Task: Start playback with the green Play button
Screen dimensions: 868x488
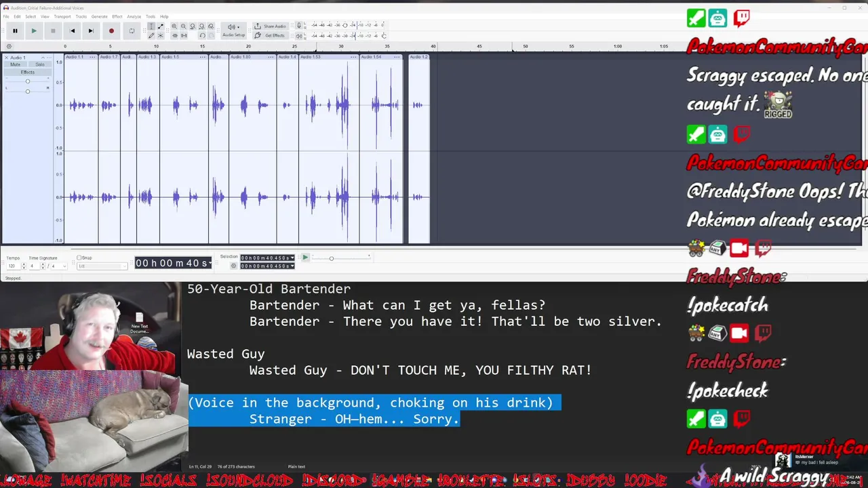Action: coord(33,30)
